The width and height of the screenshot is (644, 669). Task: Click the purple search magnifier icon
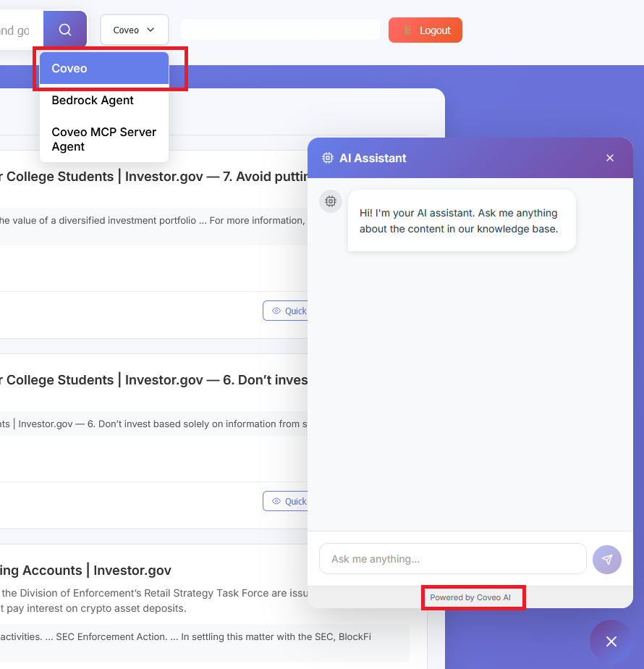[x=64, y=29]
